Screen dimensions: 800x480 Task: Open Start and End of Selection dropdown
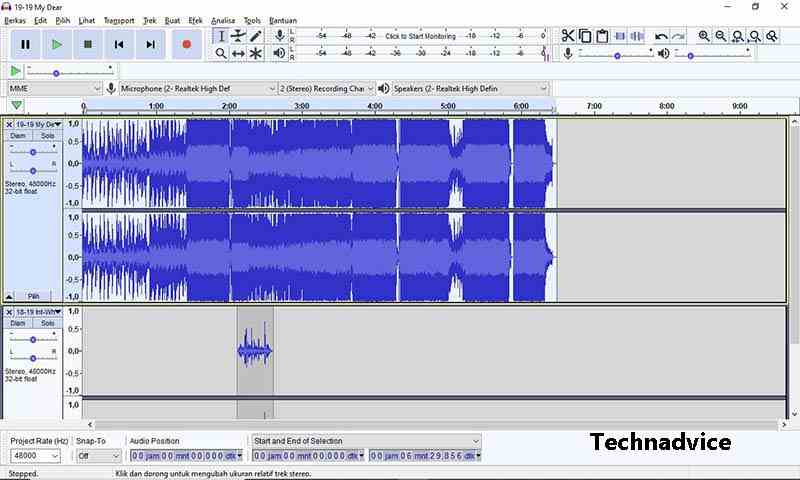(366, 441)
